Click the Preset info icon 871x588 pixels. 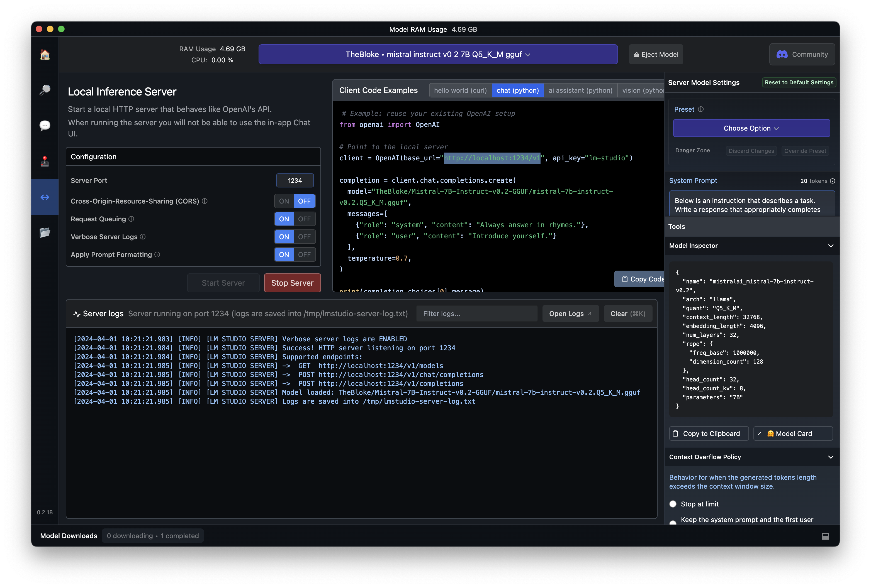tap(700, 109)
